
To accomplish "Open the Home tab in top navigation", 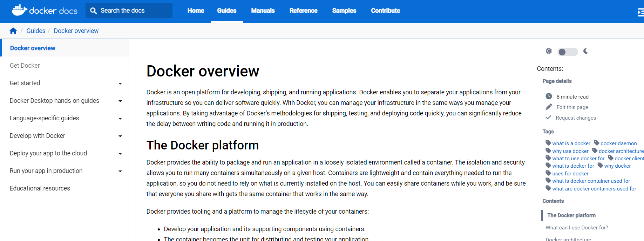I will pos(196,11).
